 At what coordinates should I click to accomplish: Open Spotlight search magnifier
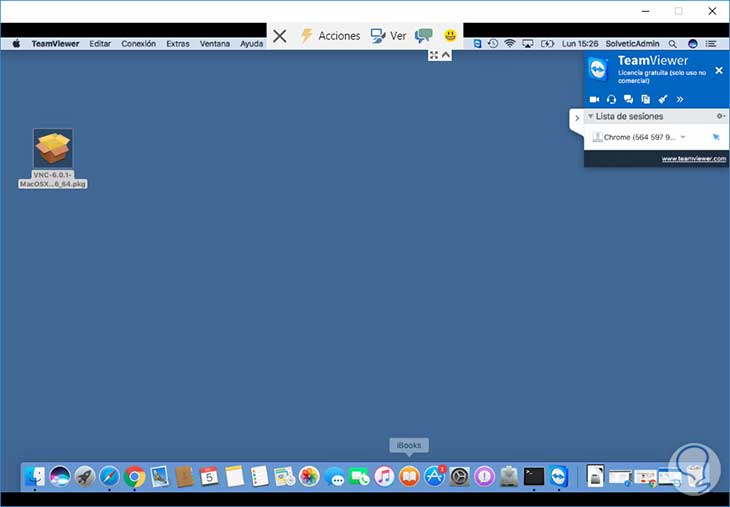pos(672,44)
